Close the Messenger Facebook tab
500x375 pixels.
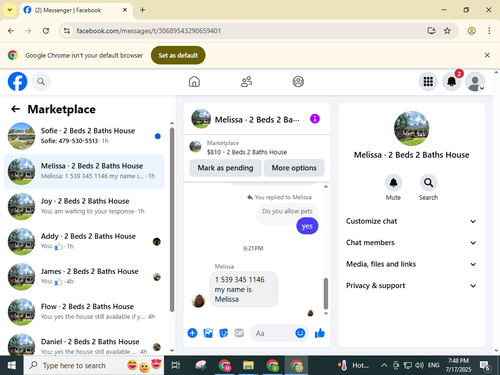(x=125, y=10)
